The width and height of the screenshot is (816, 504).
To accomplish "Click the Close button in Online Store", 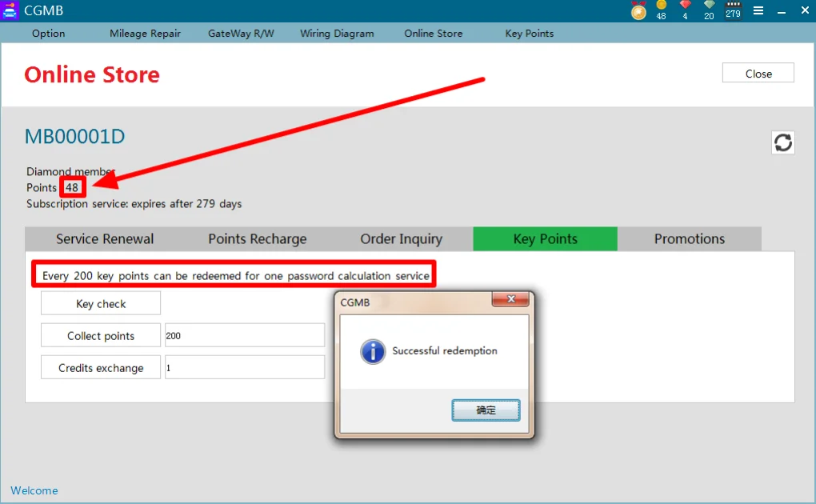I will tap(758, 73).
